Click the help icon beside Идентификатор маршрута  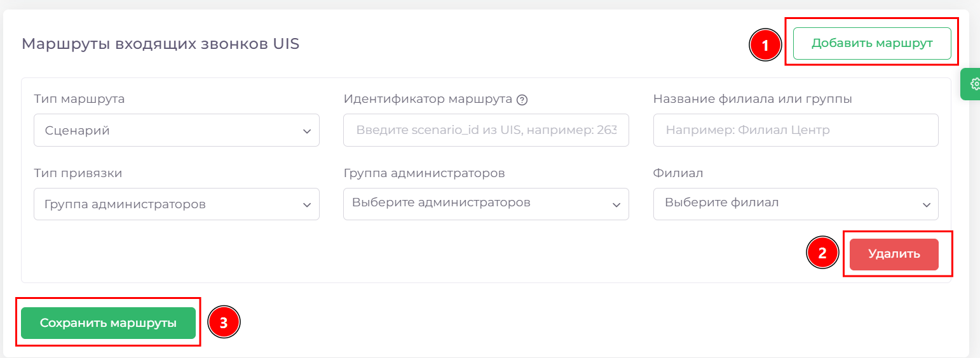[522, 100]
